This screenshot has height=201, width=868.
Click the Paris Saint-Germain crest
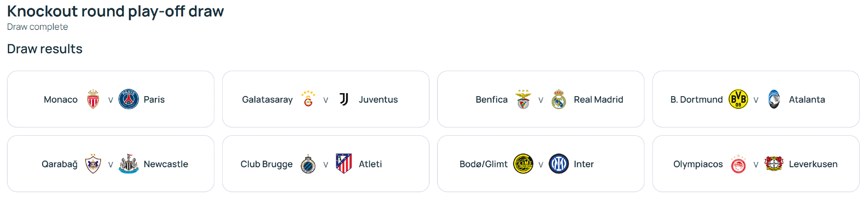pos(128,99)
